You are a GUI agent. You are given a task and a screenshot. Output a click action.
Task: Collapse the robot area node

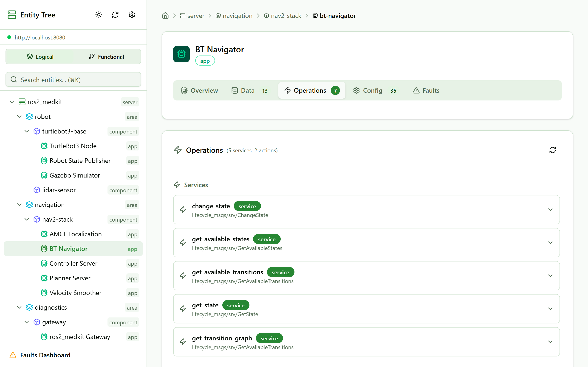pyautogui.click(x=20, y=117)
